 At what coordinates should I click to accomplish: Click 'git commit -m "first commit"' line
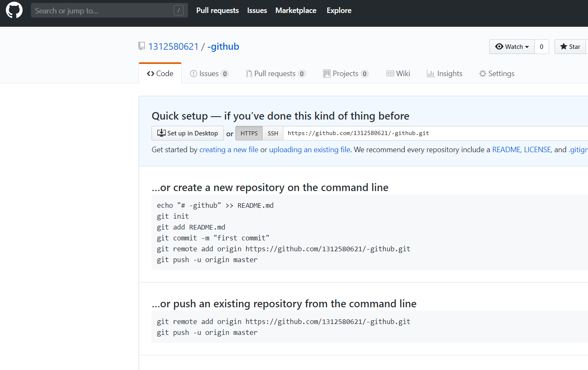pos(213,238)
